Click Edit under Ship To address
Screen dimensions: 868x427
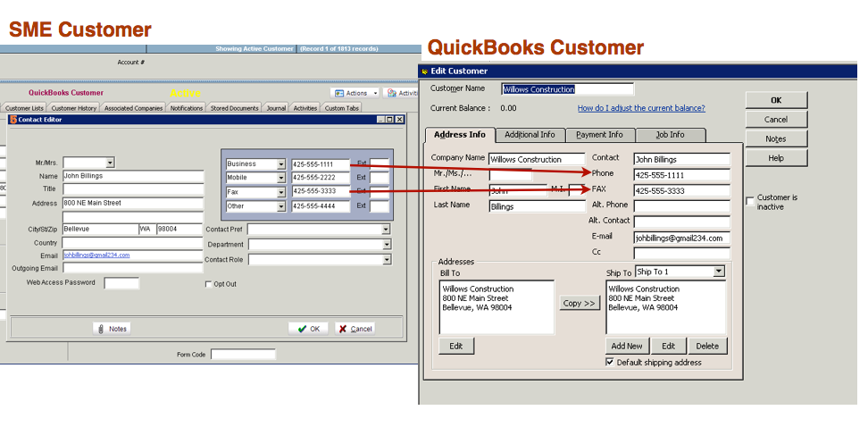668,346
